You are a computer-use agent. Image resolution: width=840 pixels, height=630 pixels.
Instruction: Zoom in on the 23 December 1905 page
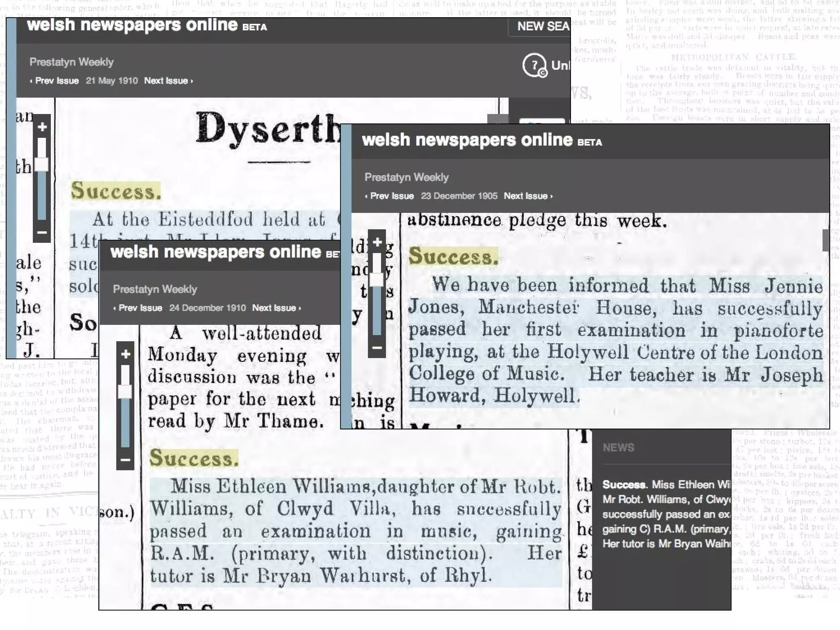click(377, 242)
